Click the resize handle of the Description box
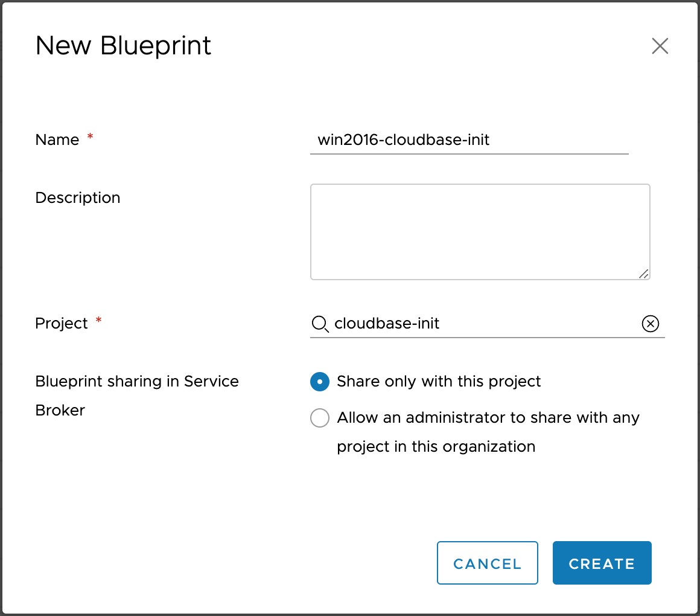This screenshot has height=616, width=700. coord(645,275)
